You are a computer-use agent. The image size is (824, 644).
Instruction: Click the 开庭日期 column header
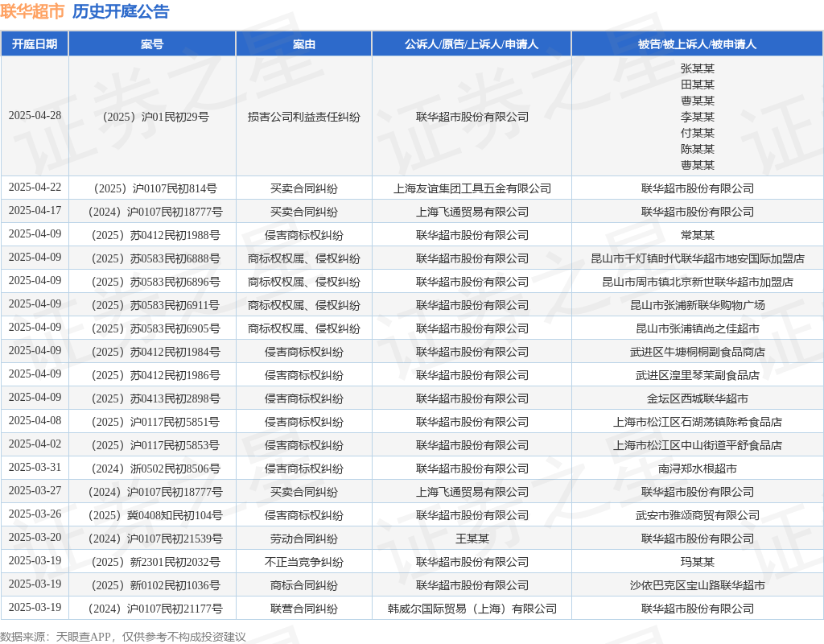[35, 44]
